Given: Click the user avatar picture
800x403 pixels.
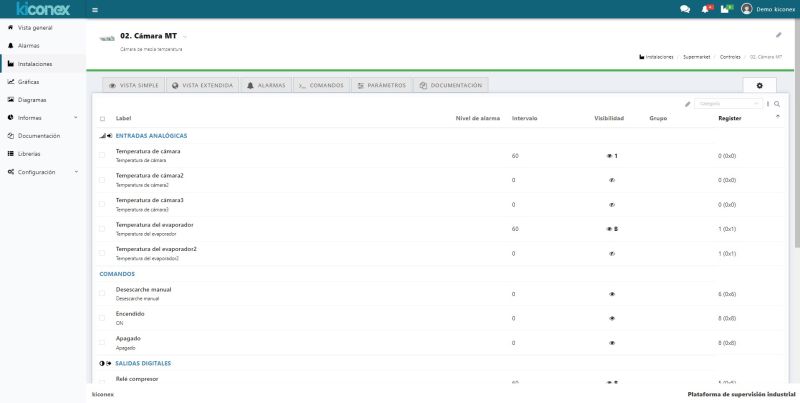Looking at the screenshot, I should tap(746, 9).
